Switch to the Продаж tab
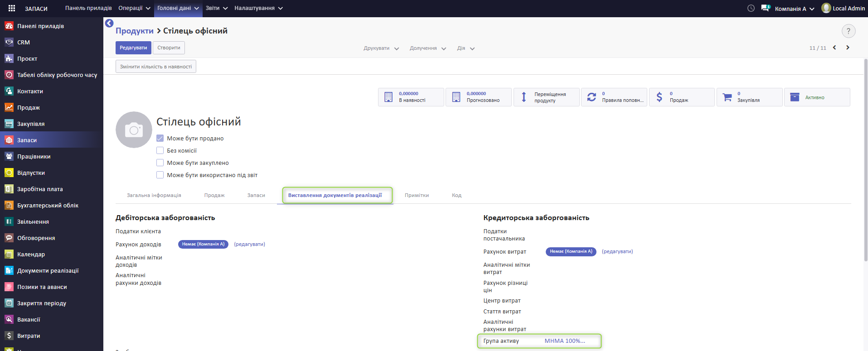 [x=214, y=195]
